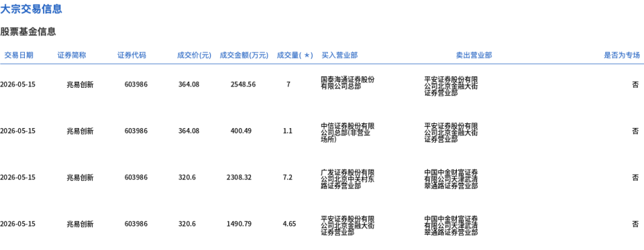The width and height of the screenshot is (644, 250).
Task: Click price 364.08 in the 2548.56 row
Action: pos(189,84)
